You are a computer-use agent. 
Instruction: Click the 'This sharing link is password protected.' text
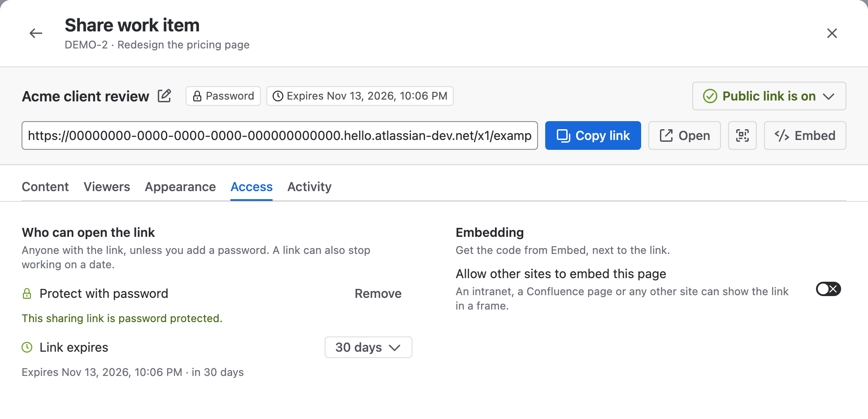(122, 319)
